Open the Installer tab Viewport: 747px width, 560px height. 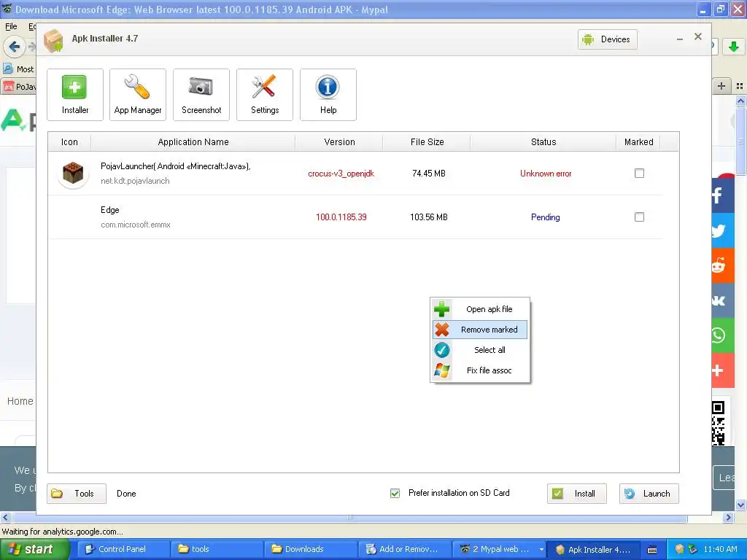pyautogui.click(x=75, y=95)
